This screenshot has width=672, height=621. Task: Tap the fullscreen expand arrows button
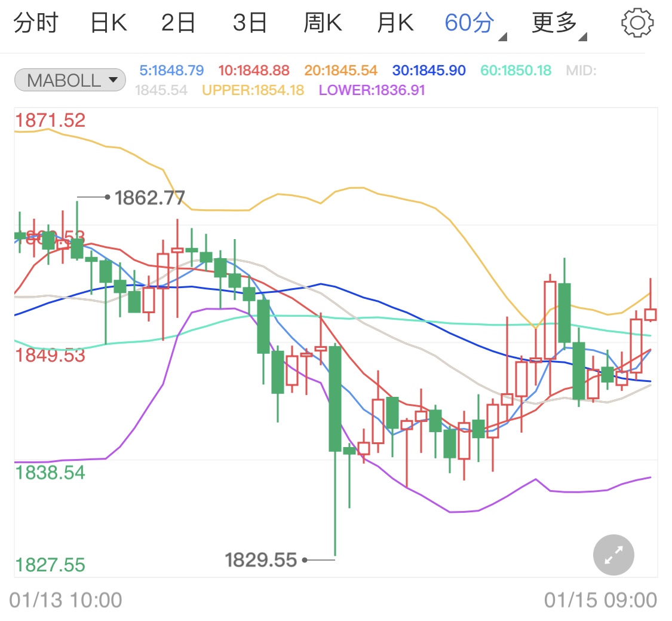pos(613,555)
